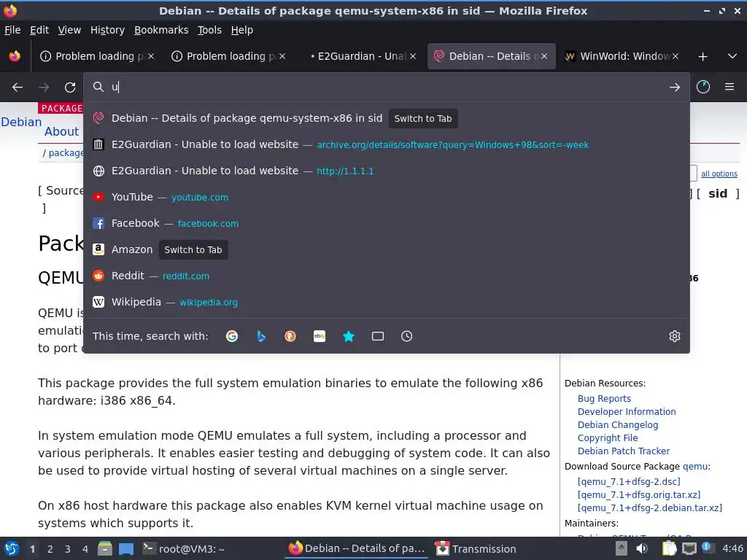
Task: Switch to the E2Guardian - Unable tab
Action: click(x=362, y=56)
